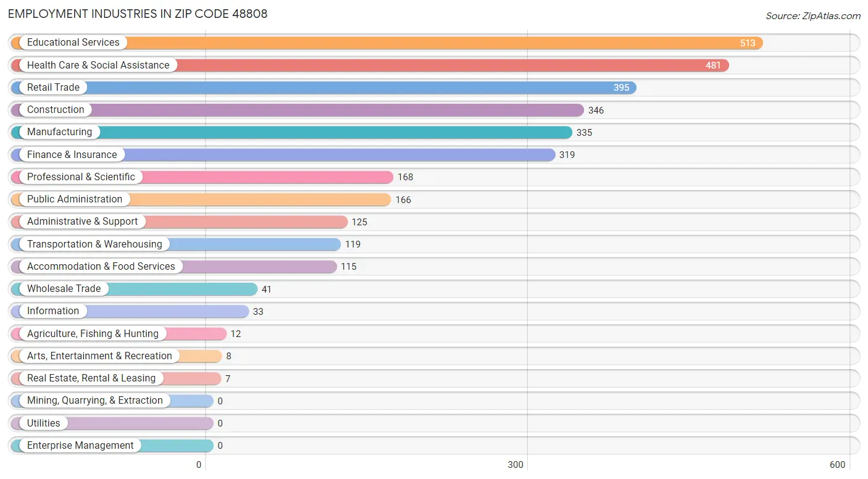Click the Health Care & Social Assistance label
The width and height of the screenshot is (868, 479).
point(98,65)
